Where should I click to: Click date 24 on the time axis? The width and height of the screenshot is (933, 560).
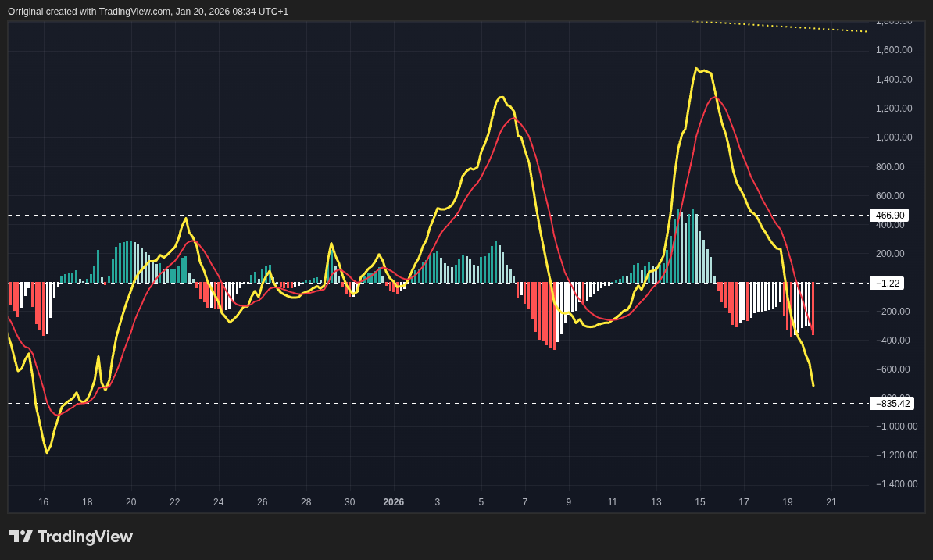(218, 502)
